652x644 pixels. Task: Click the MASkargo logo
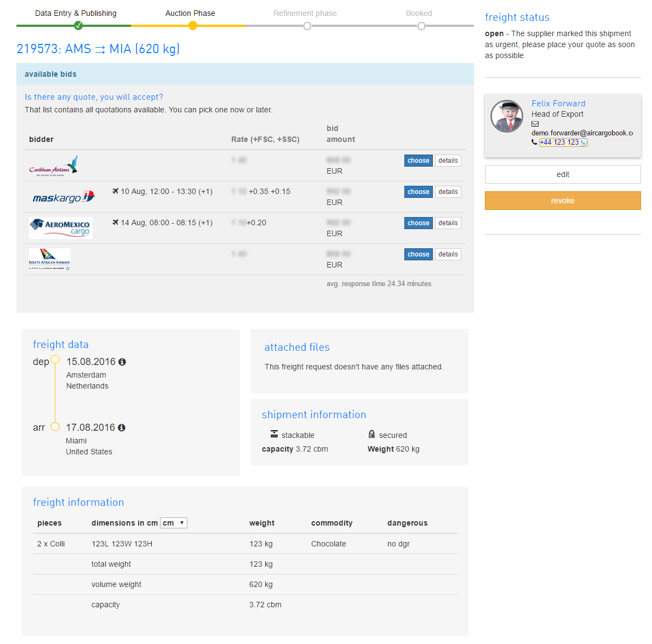coord(64,197)
